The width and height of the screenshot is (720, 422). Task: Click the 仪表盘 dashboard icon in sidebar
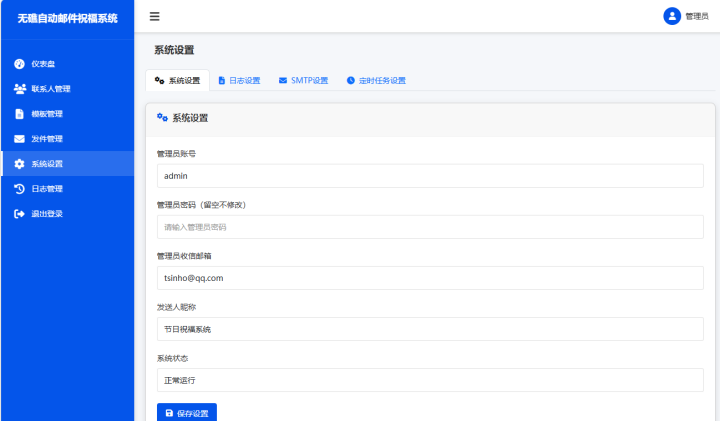19,64
